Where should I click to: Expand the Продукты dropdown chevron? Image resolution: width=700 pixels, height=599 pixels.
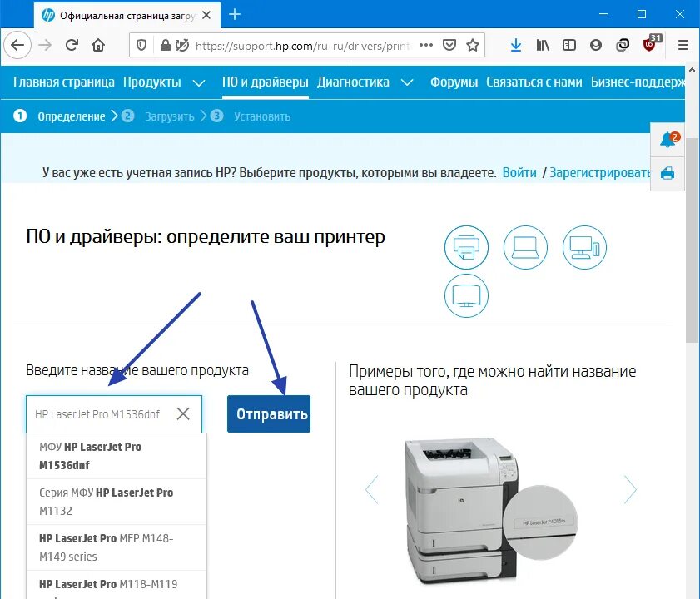tap(199, 82)
